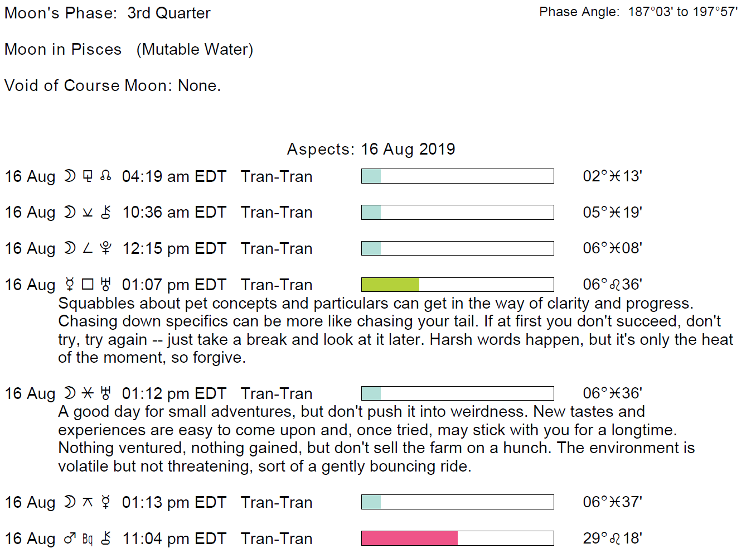The height and width of the screenshot is (553, 756).
Task: Click the Pluto glyph in the 12:15 pm row
Action: (x=106, y=248)
